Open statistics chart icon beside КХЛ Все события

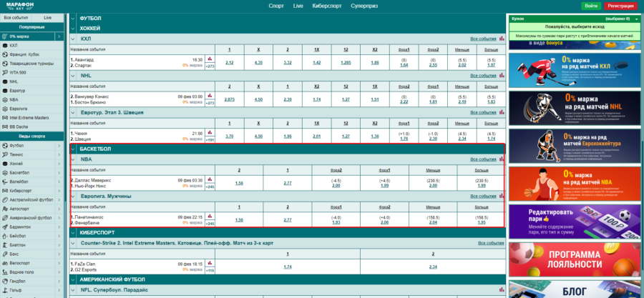pyautogui.click(x=501, y=38)
